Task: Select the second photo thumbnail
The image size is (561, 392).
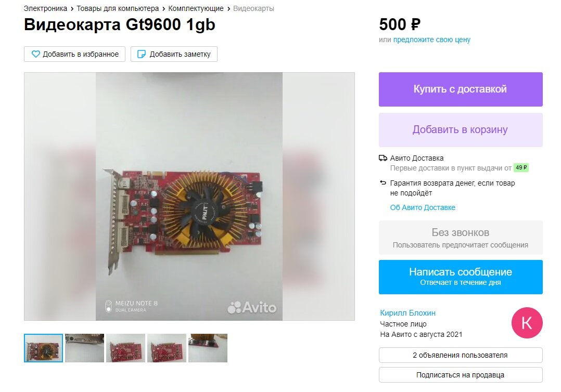Action: [x=84, y=348]
